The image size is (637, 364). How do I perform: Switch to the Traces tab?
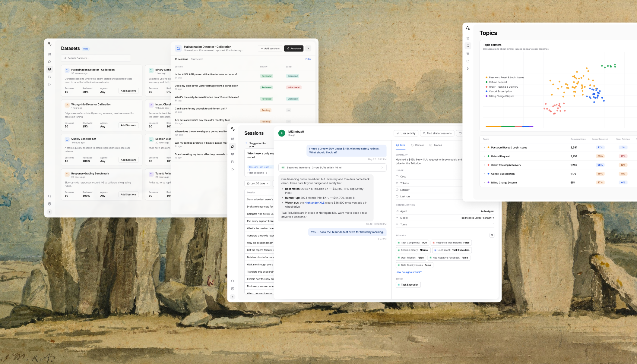436,145
